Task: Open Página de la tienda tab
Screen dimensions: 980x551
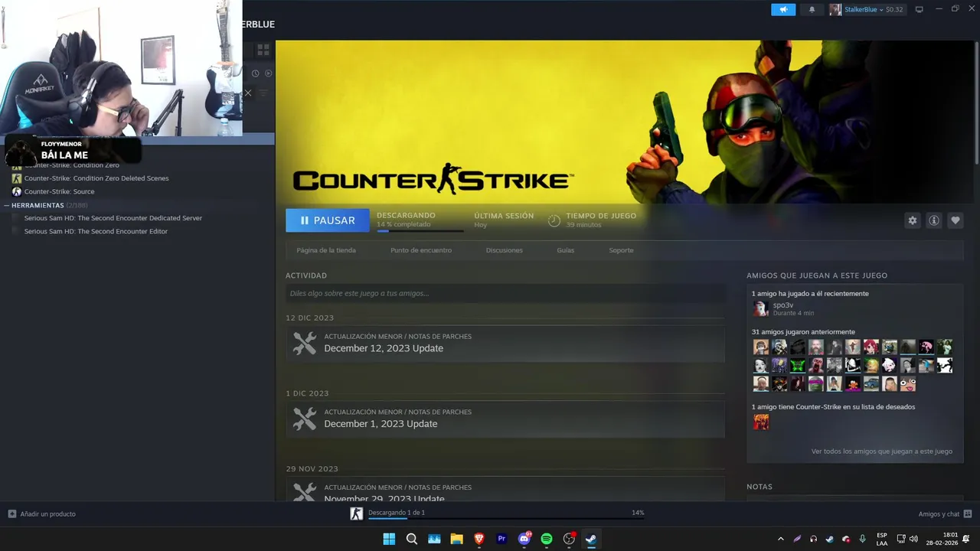Action: (326, 250)
